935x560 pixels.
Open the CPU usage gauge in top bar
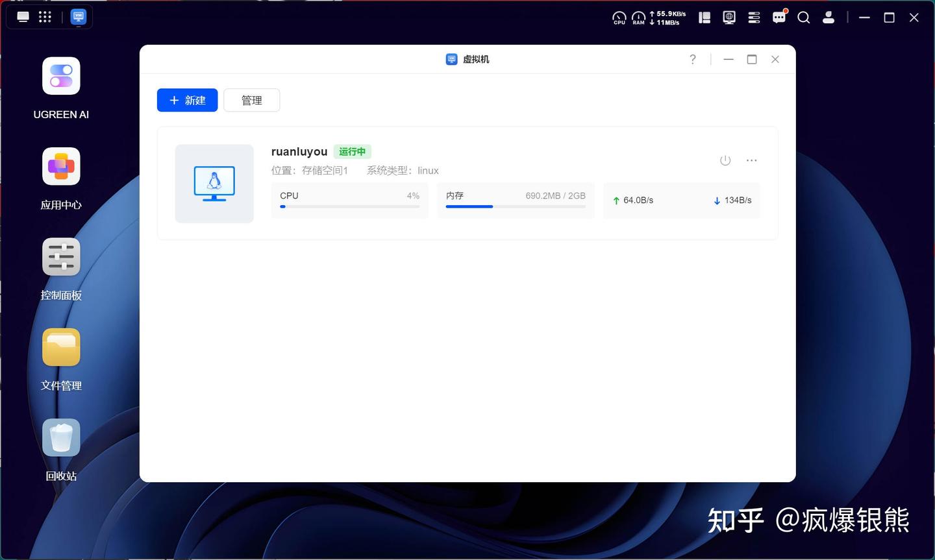pyautogui.click(x=619, y=18)
